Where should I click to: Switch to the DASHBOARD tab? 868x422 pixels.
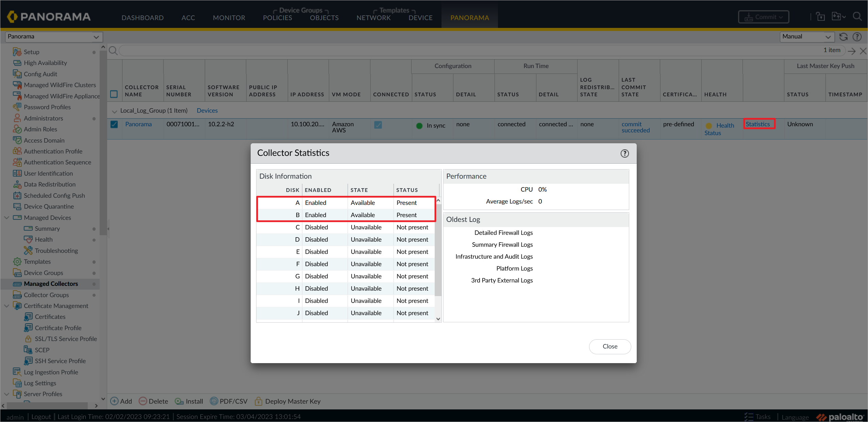pos(143,18)
